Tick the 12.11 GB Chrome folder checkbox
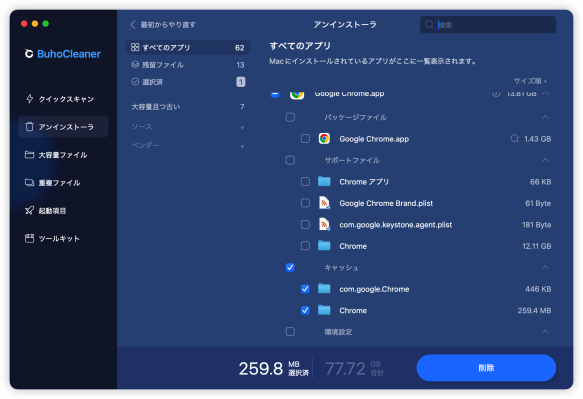This screenshot has width=583, height=399. pos(305,246)
